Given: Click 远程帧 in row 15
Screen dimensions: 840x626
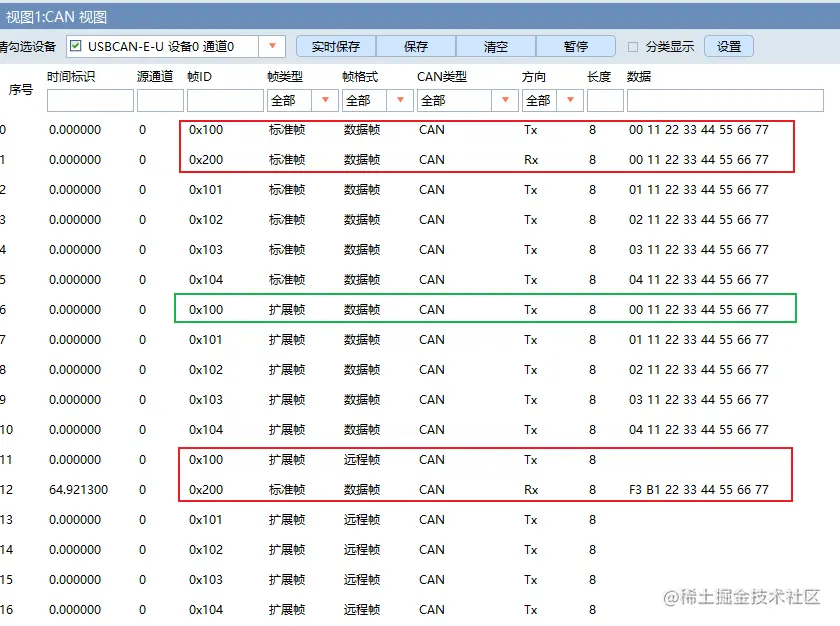Looking at the screenshot, I should click(x=362, y=579).
